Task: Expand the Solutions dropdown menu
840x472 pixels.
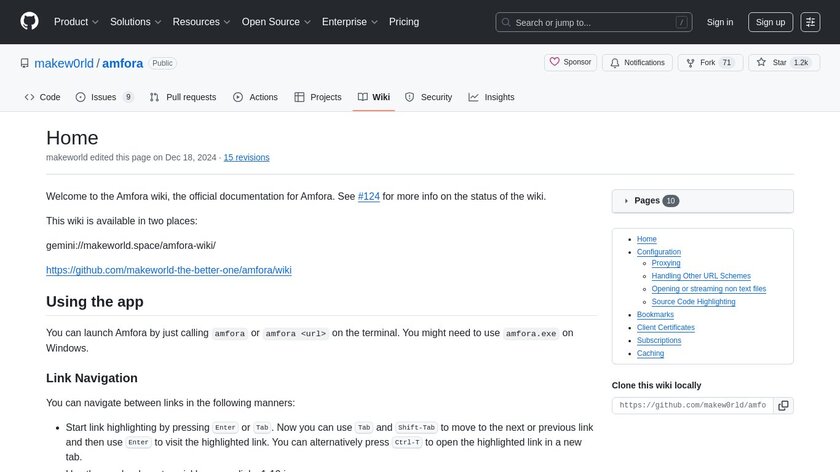Action: click(x=135, y=22)
